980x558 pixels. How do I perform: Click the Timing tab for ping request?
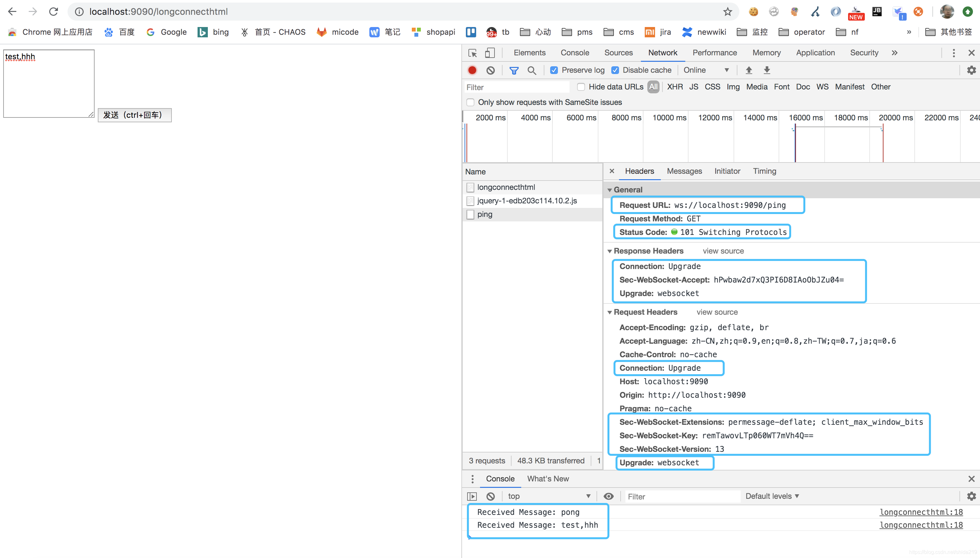(765, 170)
